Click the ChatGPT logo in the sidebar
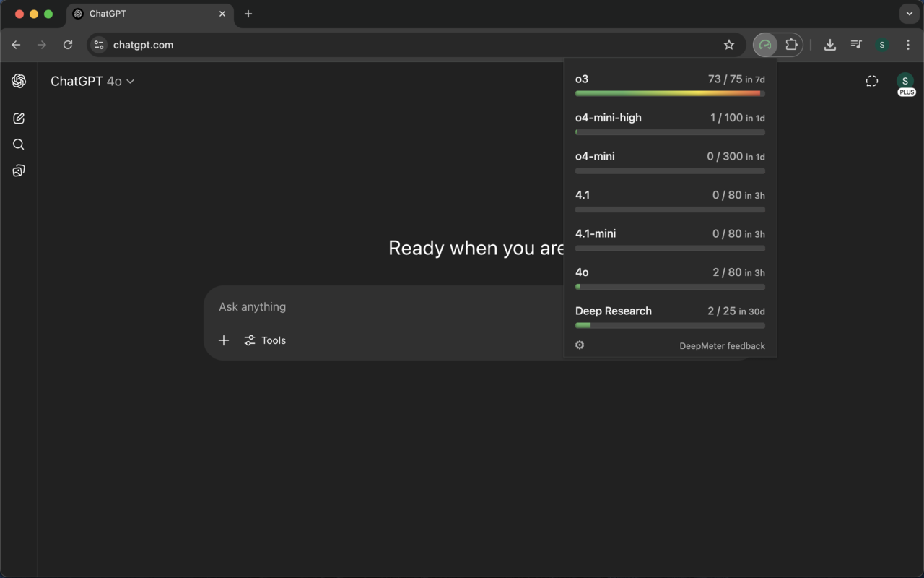 pyautogui.click(x=19, y=81)
